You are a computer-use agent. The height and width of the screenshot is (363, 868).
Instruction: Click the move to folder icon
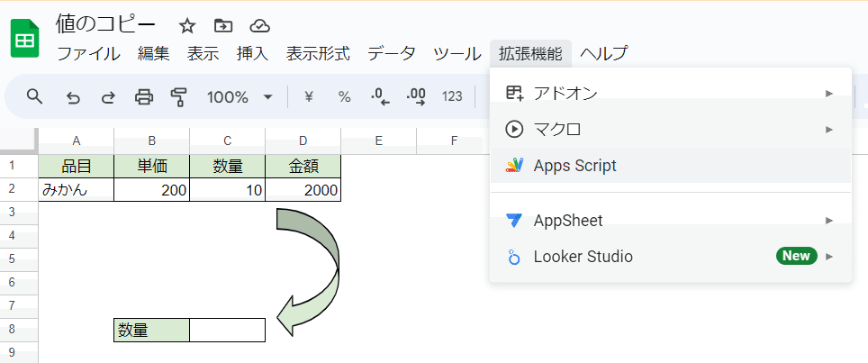click(x=223, y=25)
